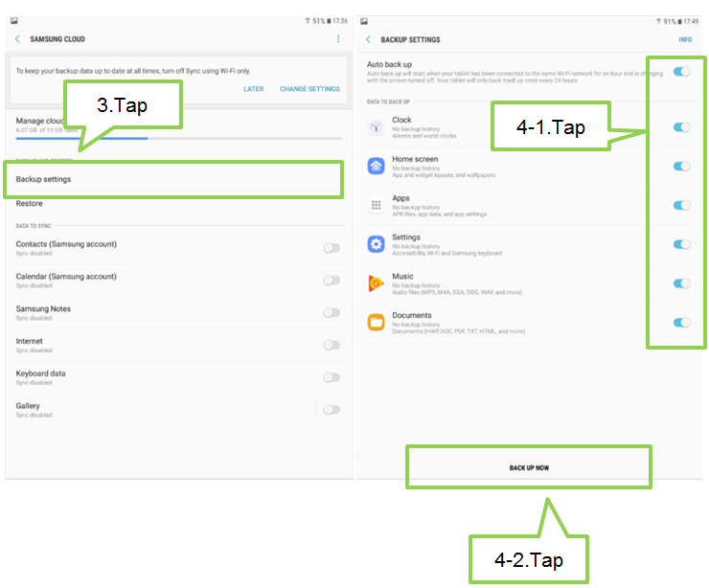This screenshot has width=709, height=588.
Task: Go back from Backup Settings screen
Action: point(369,40)
